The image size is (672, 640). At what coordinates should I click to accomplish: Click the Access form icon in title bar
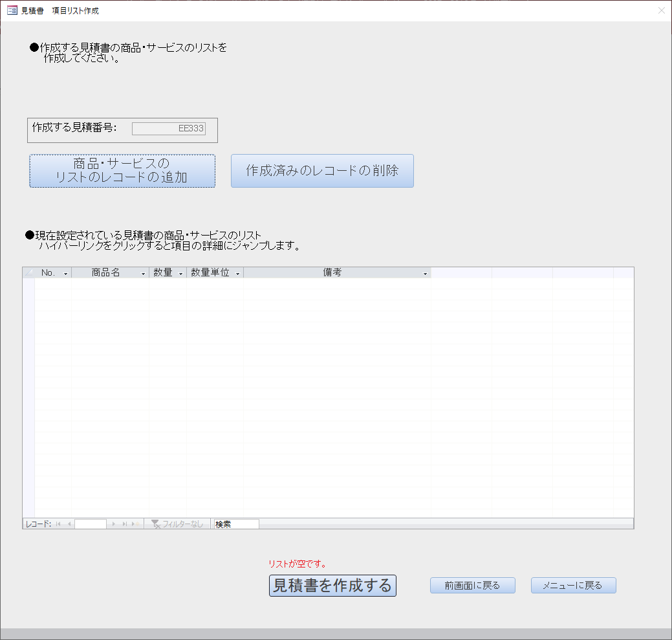click(x=12, y=11)
